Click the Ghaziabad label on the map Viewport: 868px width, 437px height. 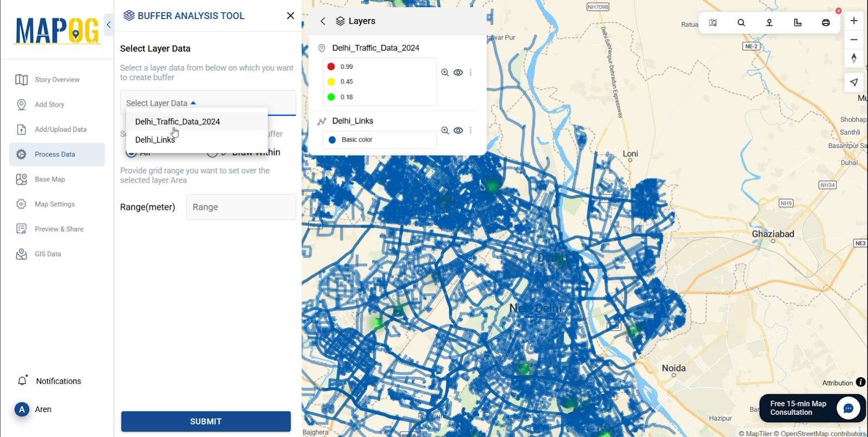[x=773, y=234]
